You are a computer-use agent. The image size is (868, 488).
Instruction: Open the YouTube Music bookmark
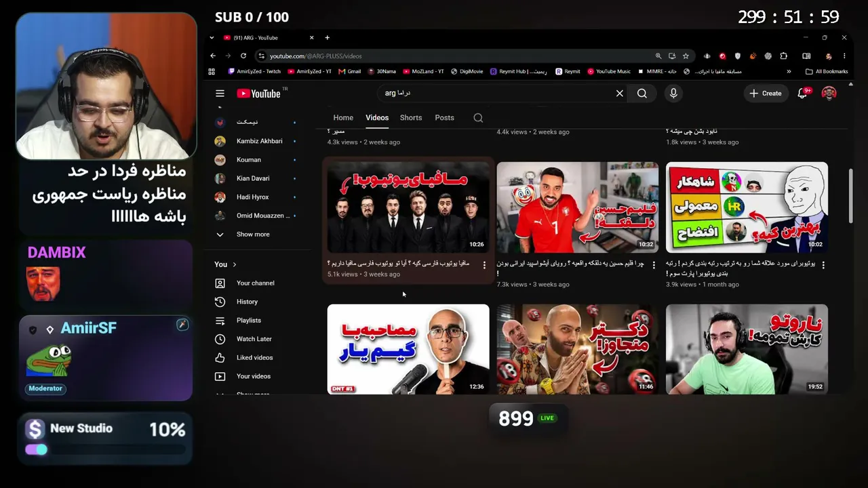tap(609, 71)
